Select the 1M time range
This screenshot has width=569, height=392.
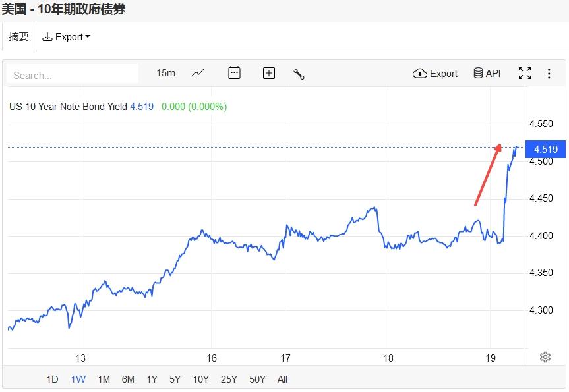(104, 379)
